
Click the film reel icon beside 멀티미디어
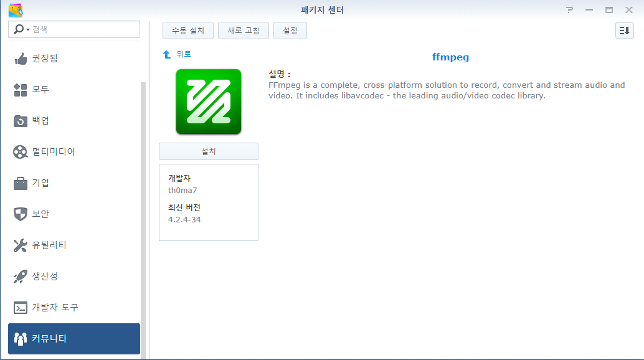[20, 152]
